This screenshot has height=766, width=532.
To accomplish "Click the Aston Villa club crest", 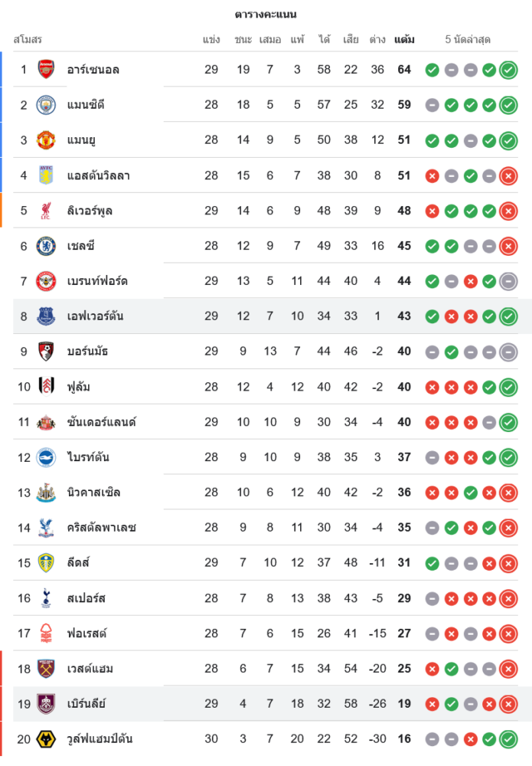I will point(46,175).
